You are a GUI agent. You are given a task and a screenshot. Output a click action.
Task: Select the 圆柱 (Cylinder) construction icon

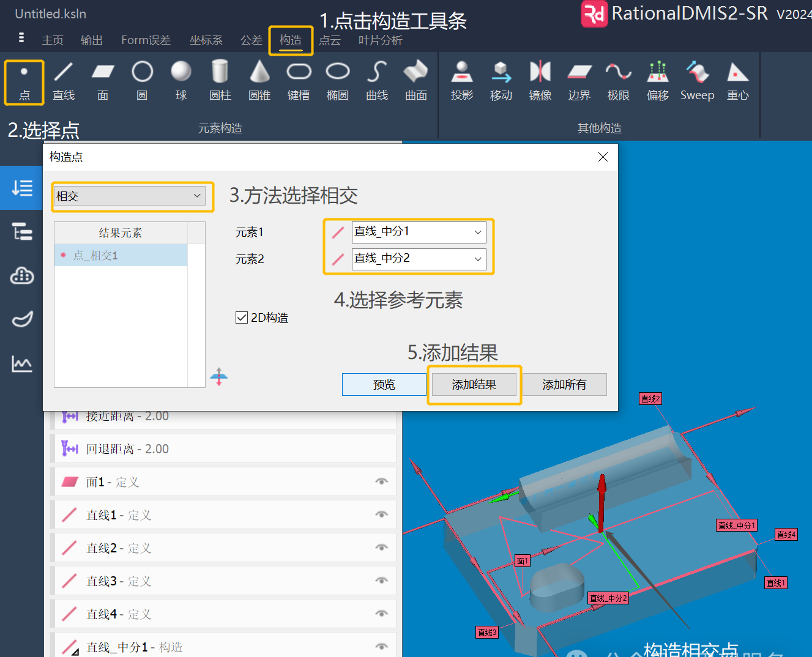point(220,80)
